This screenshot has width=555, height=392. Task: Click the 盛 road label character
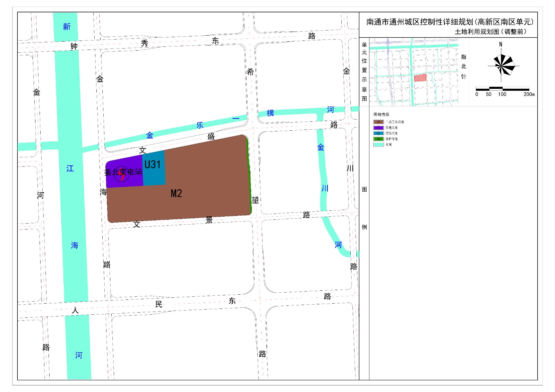pos(211,136)
